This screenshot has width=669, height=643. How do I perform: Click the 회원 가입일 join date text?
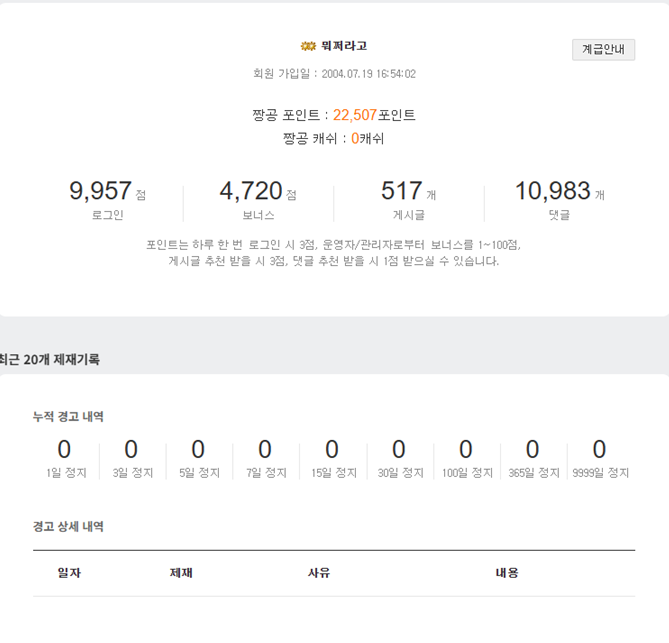pyautogui.click(x=334, y=74)
